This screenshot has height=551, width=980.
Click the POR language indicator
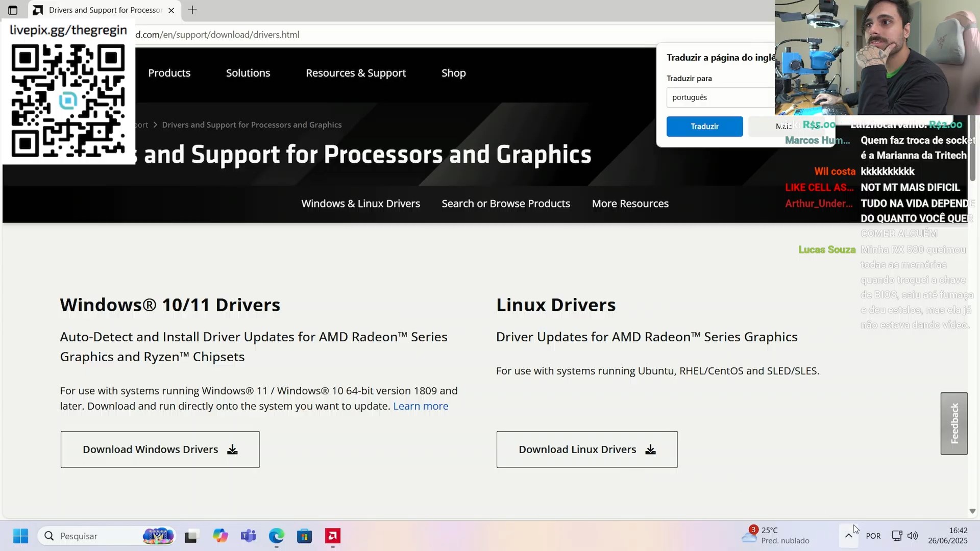pos(873,536)
